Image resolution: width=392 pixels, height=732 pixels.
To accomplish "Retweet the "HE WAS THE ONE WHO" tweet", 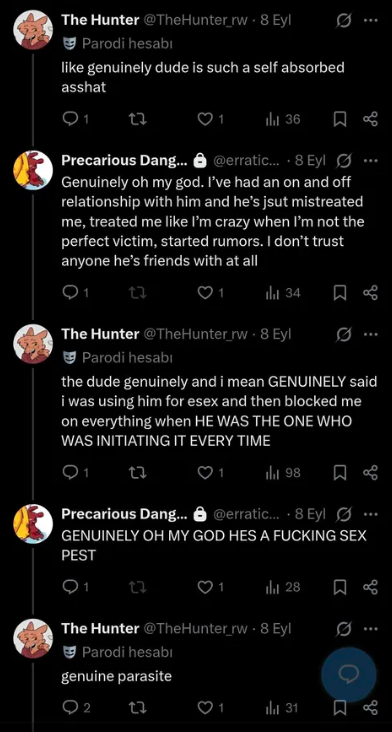I will pos(138,473).
